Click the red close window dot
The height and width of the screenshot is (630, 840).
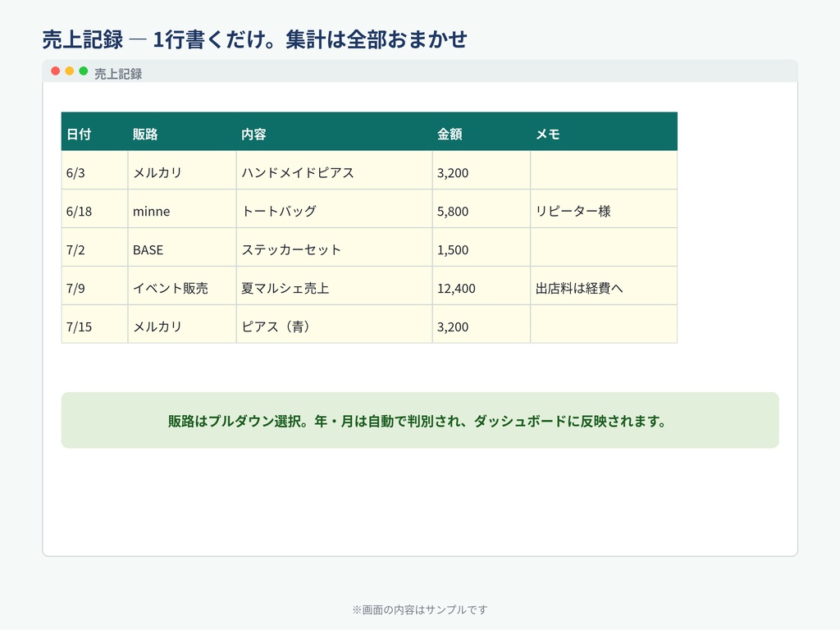click(x=55, y=71)
